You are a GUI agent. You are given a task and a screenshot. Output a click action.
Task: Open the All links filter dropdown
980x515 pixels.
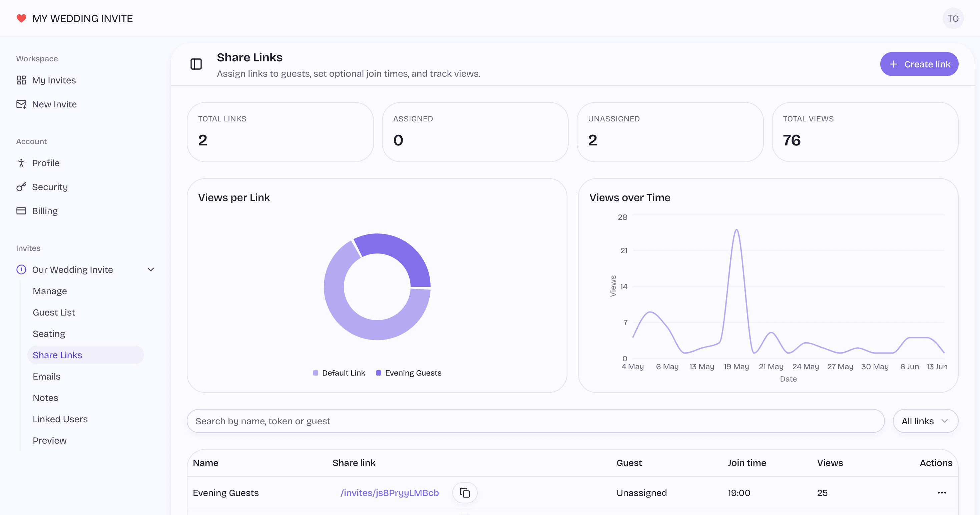pyautogui.click(x=925, y=421)
